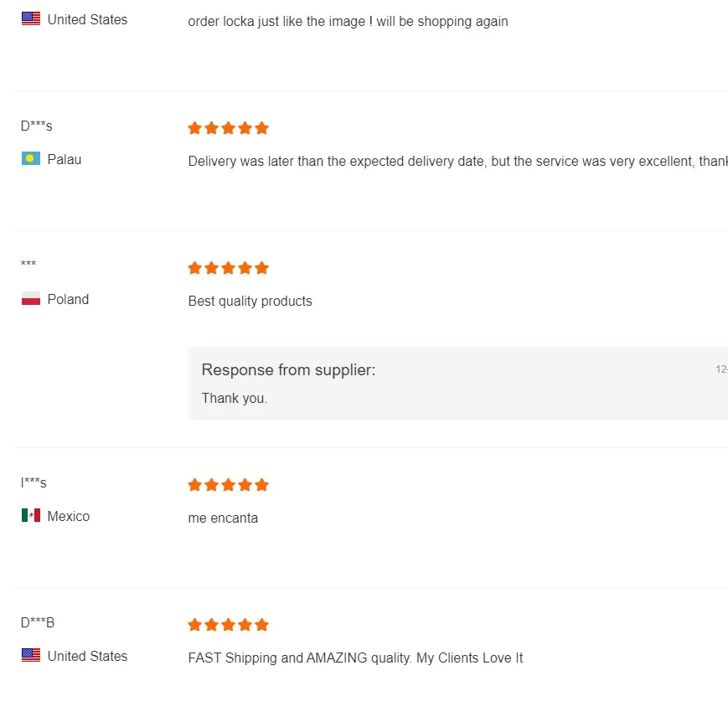Screen dimensions: 728x717
Task: Select reviewer name D***s
Action: (37, 126)
